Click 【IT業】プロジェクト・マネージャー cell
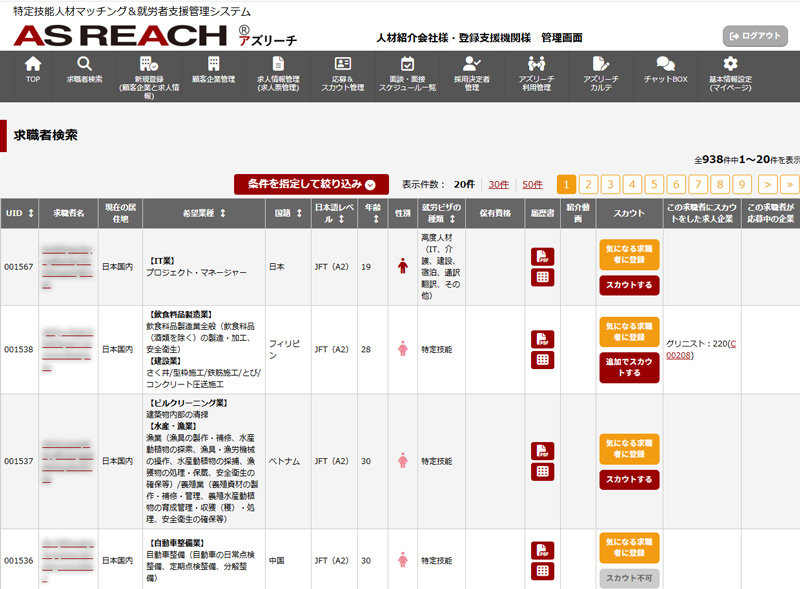 (x=204, y=267)
